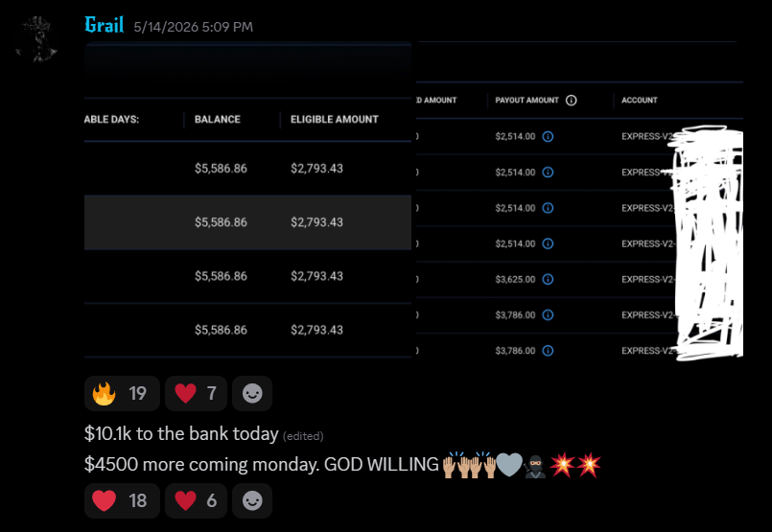Click the ACCOUNT column header
772x532 pixels.
639,101
